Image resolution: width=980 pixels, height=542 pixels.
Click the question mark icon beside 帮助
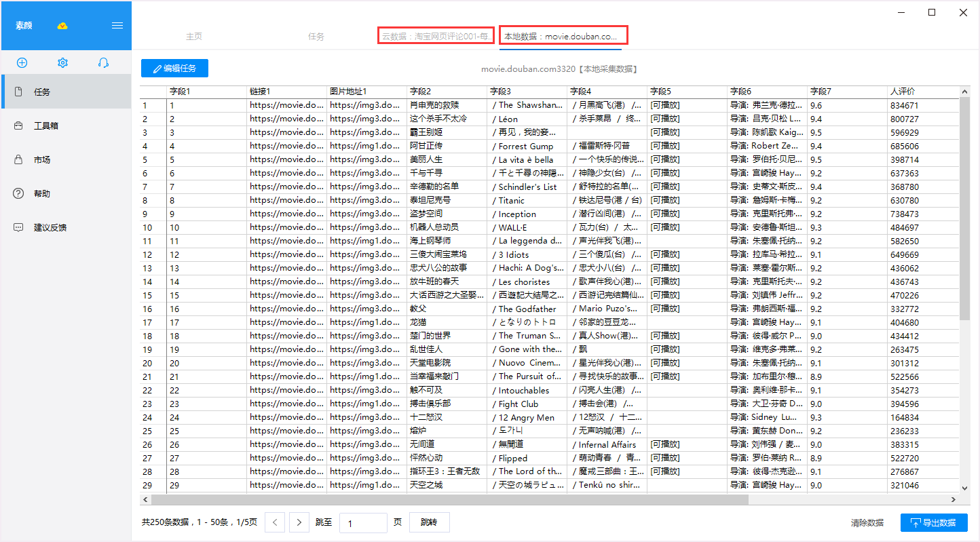click(19, 193)
